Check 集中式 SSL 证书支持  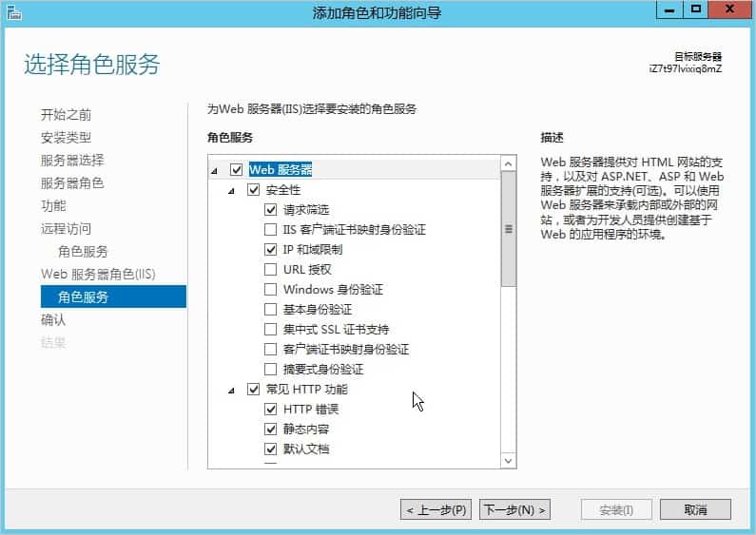click(x=271, y=330)
